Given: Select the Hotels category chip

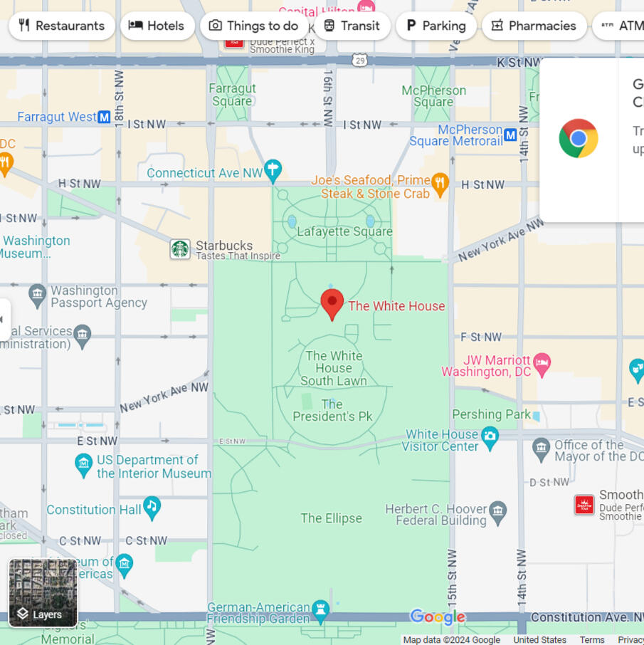Looking at the screenshot, I should pos(157,26).
